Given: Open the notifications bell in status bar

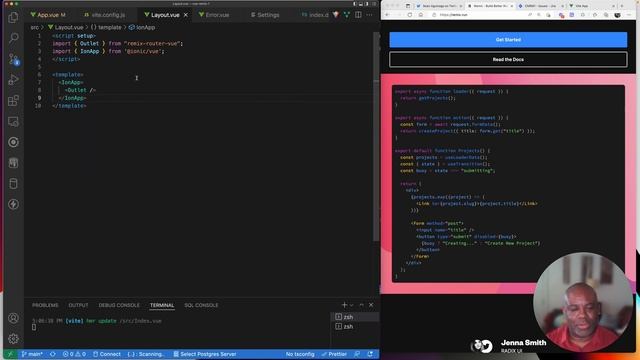Looking at the screenshot, I should coord(370,354).
